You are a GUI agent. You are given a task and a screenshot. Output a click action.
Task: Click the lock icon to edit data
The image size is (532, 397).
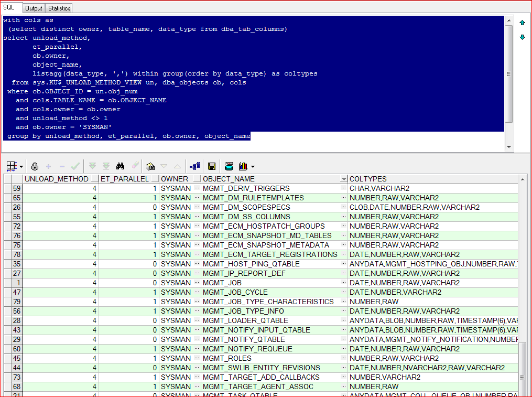coord(35,166)
